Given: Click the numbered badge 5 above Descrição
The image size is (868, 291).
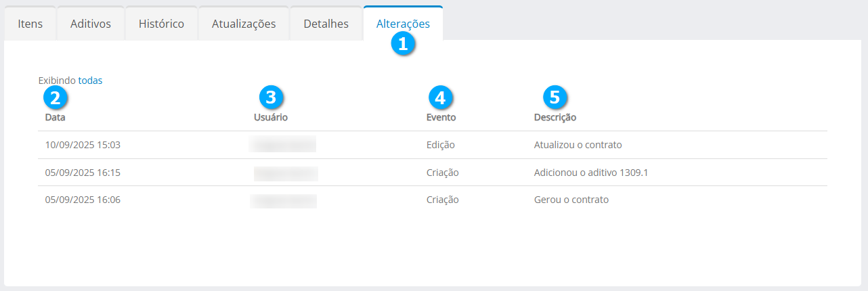Looking at the screenshot, I should (555, 97).
